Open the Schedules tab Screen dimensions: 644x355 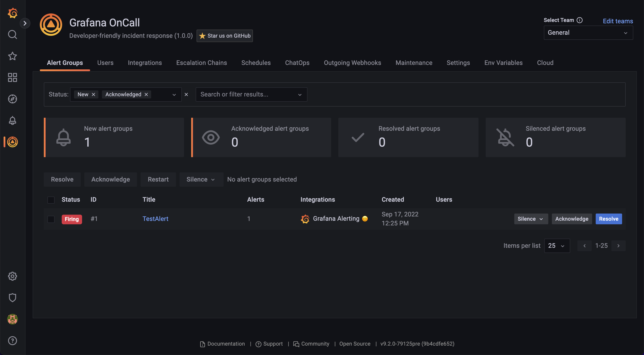256,63
